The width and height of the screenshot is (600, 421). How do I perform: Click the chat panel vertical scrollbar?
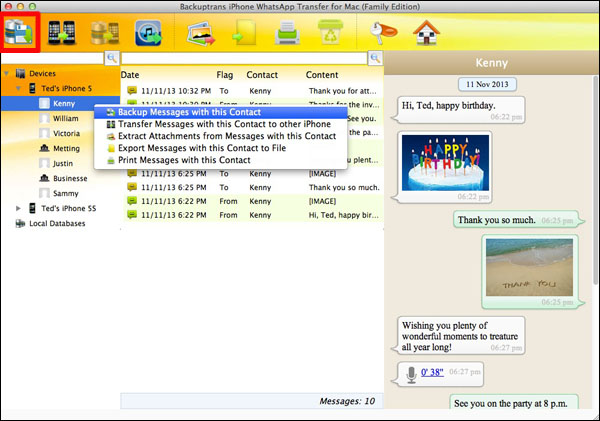[595, 180]
